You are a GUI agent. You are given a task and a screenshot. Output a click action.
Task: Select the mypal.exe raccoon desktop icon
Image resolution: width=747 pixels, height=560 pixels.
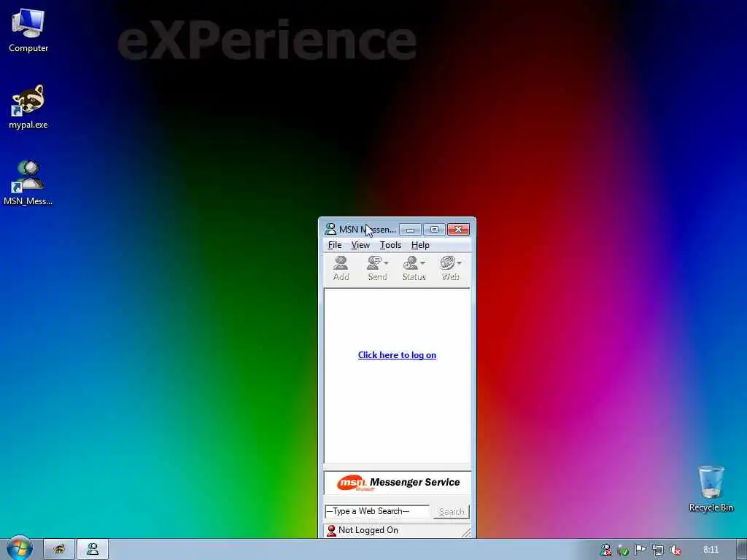tap(28, 106)
